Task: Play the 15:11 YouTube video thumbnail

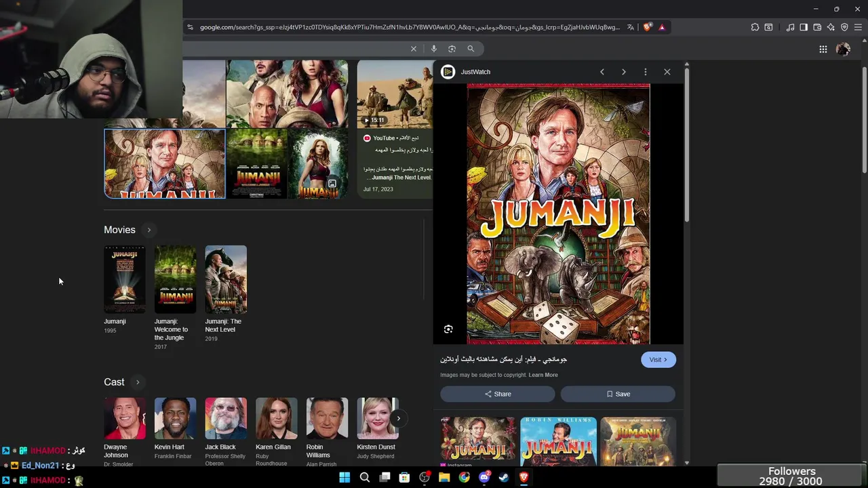Action: pyautogui.click(x=395, y=94)
